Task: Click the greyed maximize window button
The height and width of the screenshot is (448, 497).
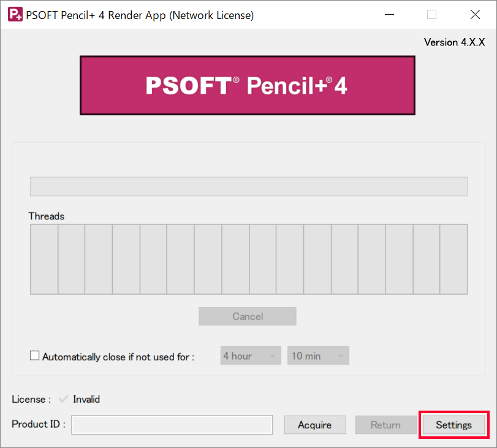Action: (431, 15)
